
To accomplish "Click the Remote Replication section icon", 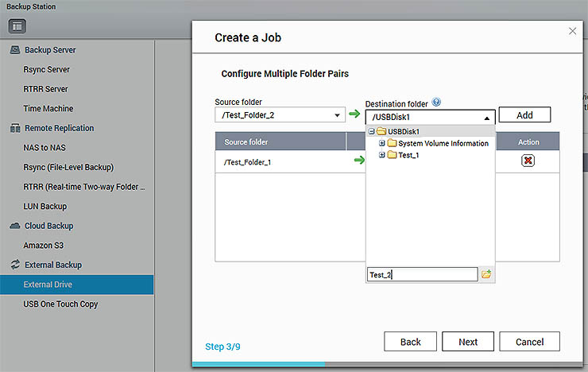I will click(x=14, y=128).
